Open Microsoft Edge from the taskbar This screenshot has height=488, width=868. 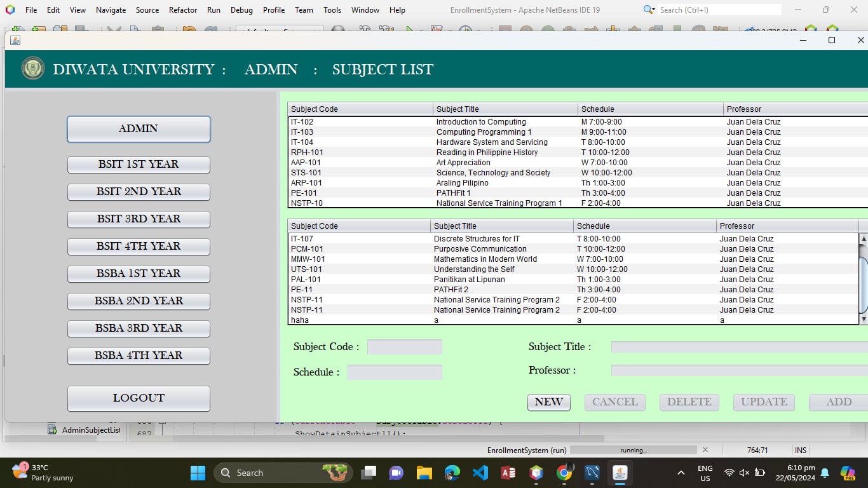point(452,473)
